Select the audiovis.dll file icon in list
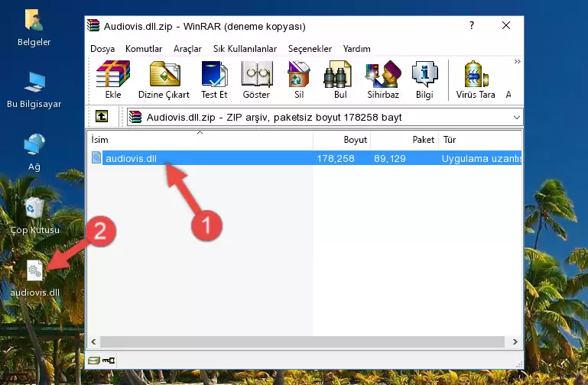Viewport: 588px width, 385px height. tap(96, 157)
